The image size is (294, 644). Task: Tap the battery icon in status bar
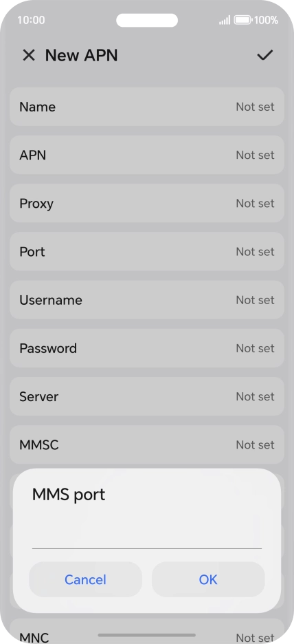[242, 20]
